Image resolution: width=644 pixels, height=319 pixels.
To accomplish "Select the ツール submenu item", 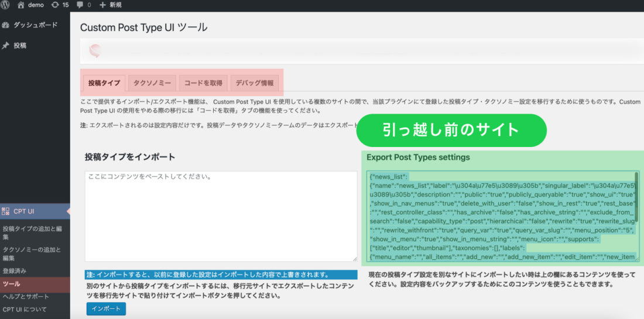I will (35, 284).
